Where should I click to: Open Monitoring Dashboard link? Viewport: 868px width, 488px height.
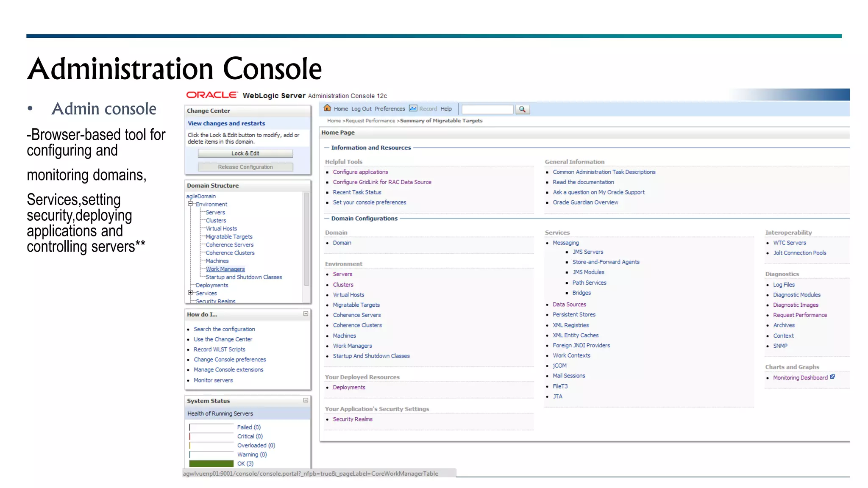[x=800, y=378]
